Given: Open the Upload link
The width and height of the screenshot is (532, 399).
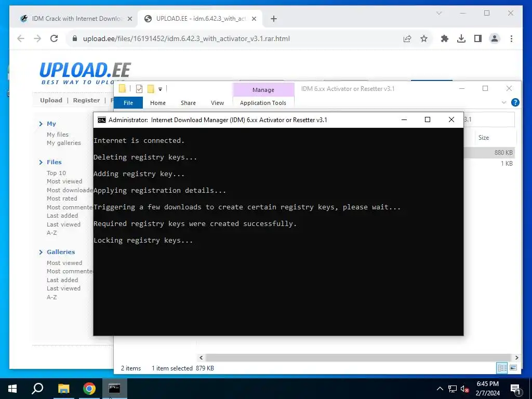Looking at the screenshot, I should [x=51, y=100].
